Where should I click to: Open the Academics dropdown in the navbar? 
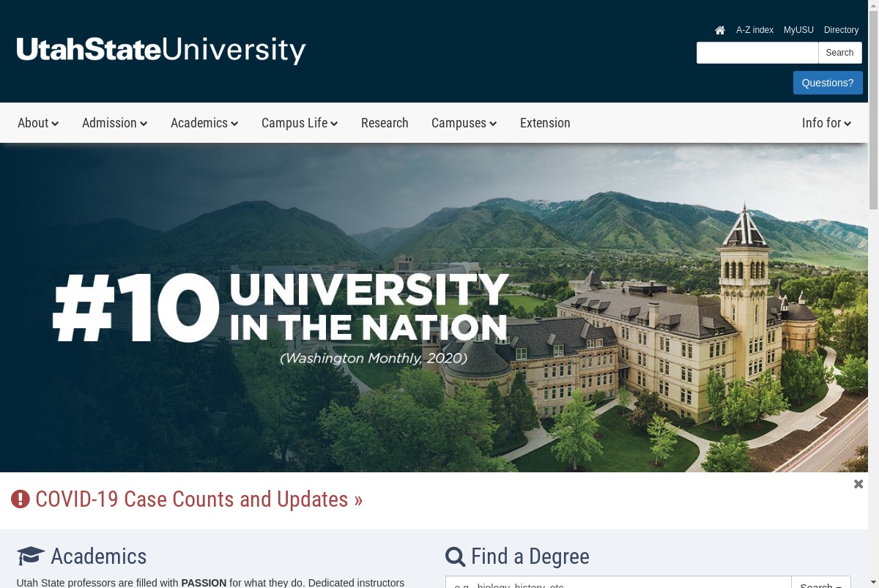point(204,123)
